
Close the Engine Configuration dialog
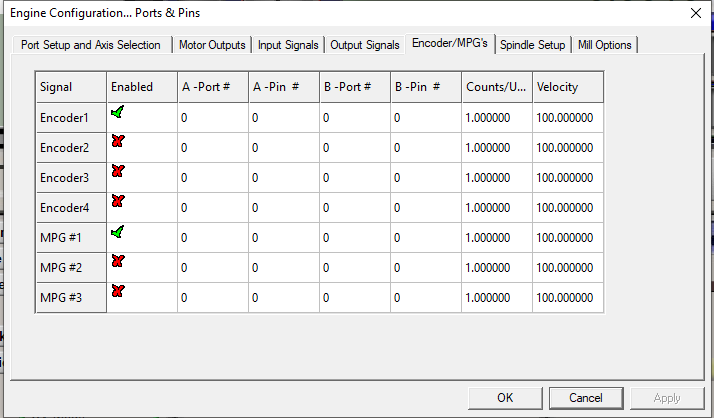[x=696, y=13]
